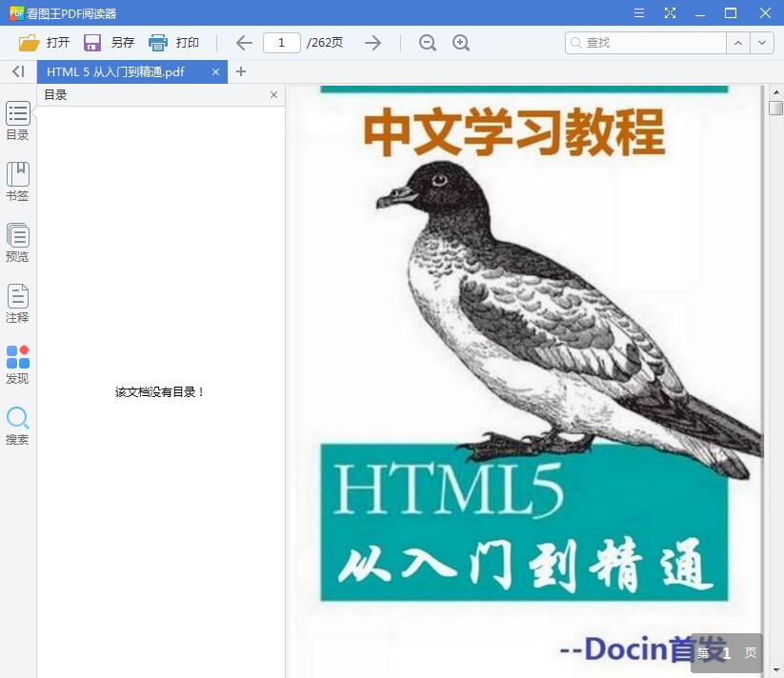The image size is (784, 678).
Task: Zoom out using the magnifier minus icon
Action: click(427, 42)
